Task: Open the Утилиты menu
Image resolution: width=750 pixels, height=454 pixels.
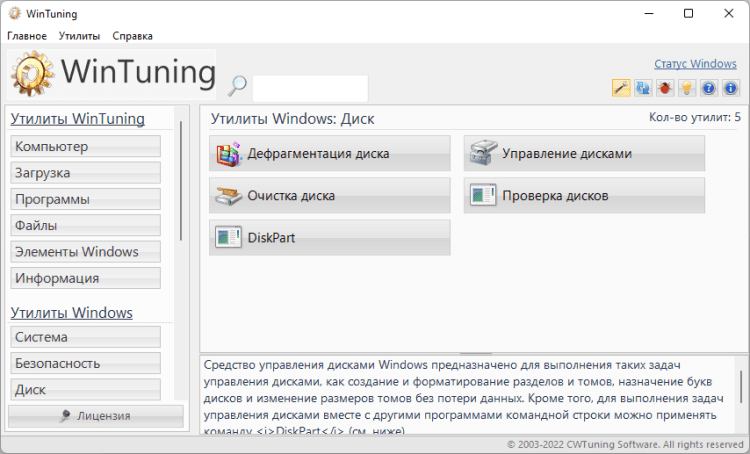Action: click(79, 36)
